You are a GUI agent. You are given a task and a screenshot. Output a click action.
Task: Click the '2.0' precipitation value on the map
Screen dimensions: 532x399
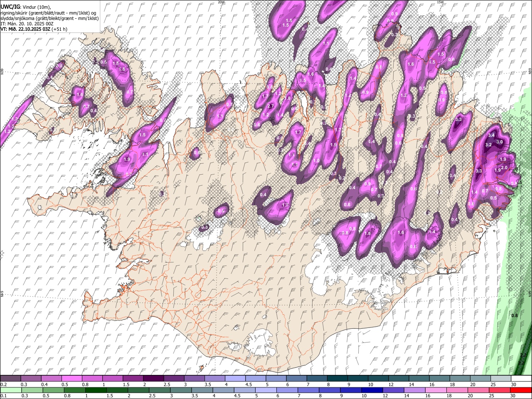click(x=504, y=168)
